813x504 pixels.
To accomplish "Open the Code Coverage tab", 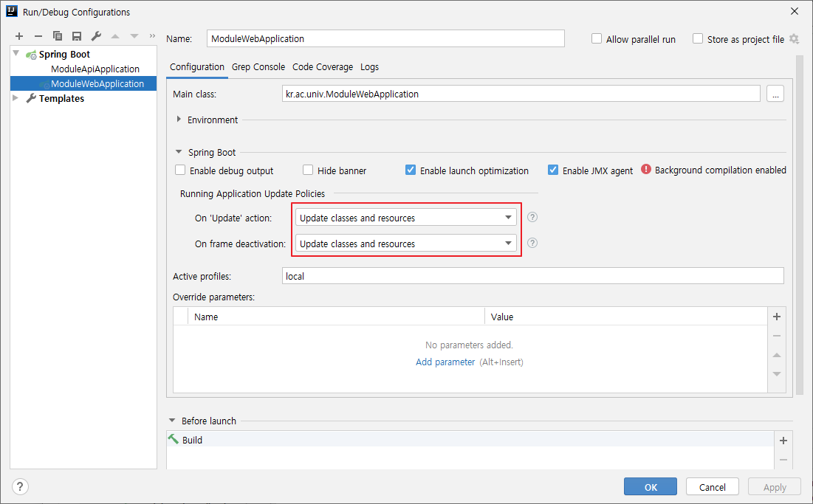I will pyautogui.click(x=323, y=67).
